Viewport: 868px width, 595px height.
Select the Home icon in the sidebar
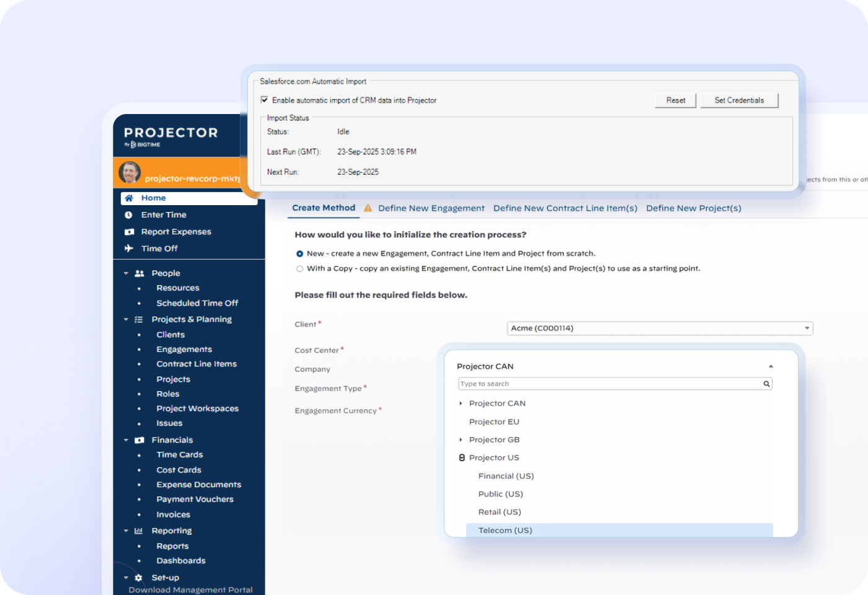click(130, 198)
